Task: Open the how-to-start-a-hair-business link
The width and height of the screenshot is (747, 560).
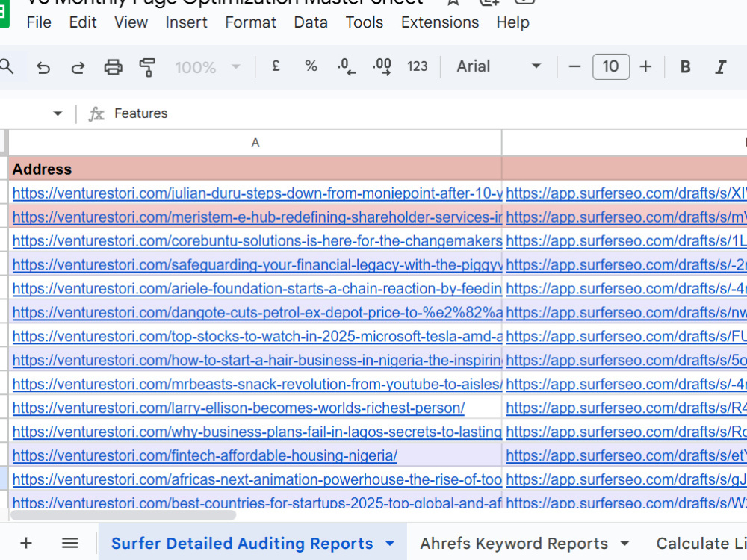Action: coord(257,360)
